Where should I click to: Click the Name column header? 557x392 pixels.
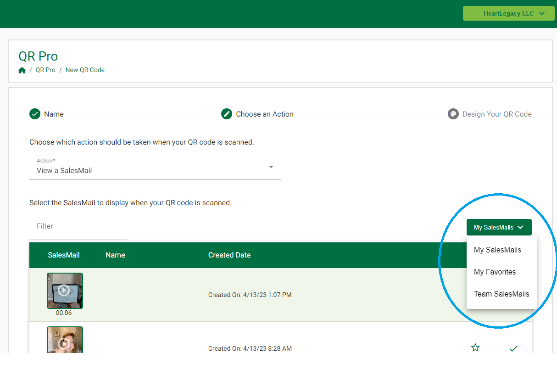(x=115, y=255)
